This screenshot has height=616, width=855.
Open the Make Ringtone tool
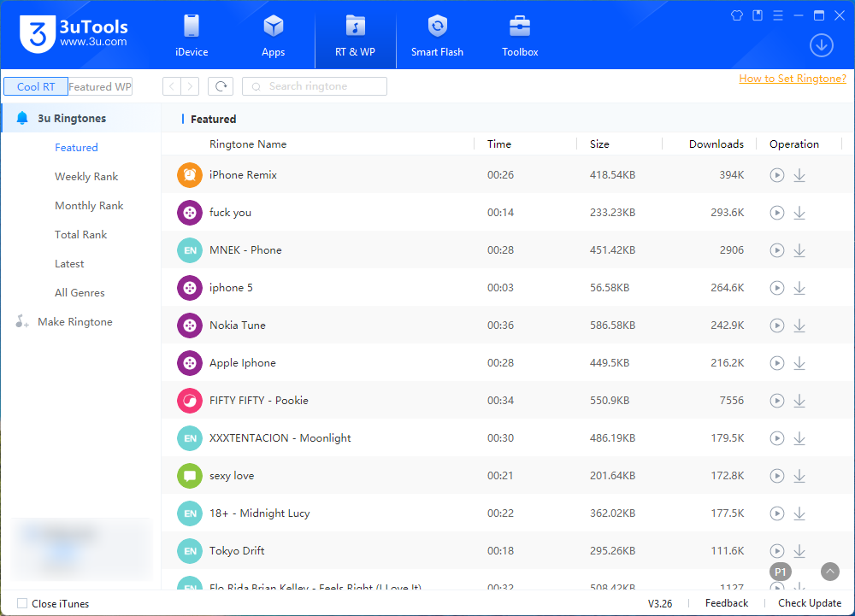64,322
